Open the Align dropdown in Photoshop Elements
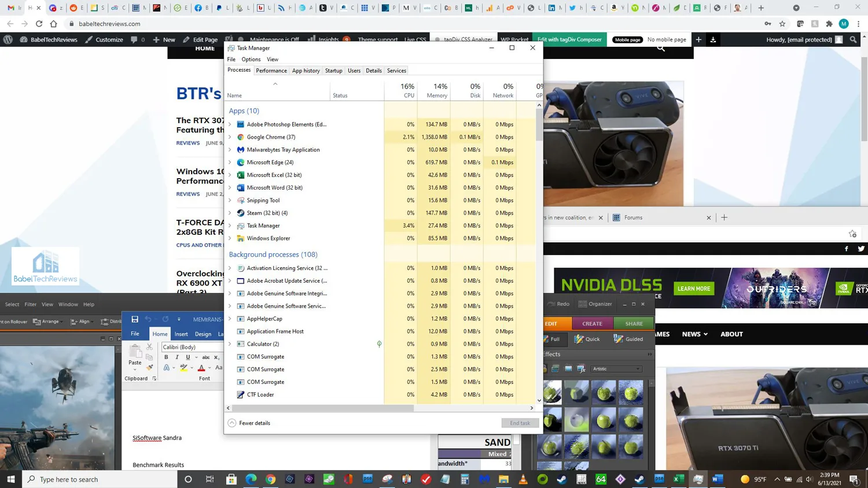This screenshot has height=488, width=868. tap(81, 321)
